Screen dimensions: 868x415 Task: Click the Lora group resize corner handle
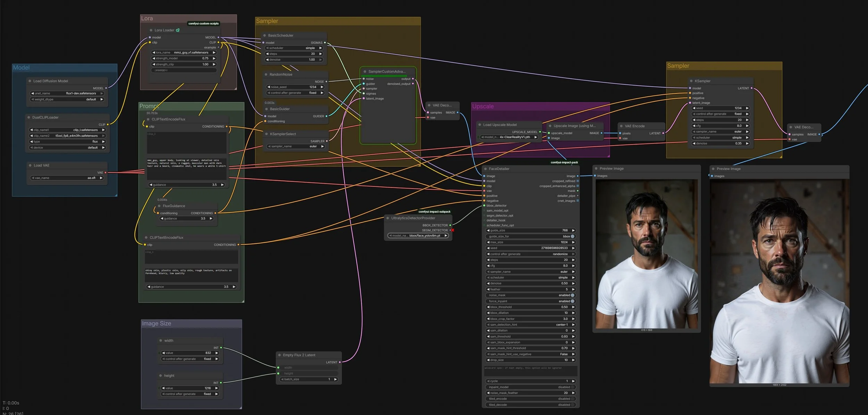(x=235, y=88)
